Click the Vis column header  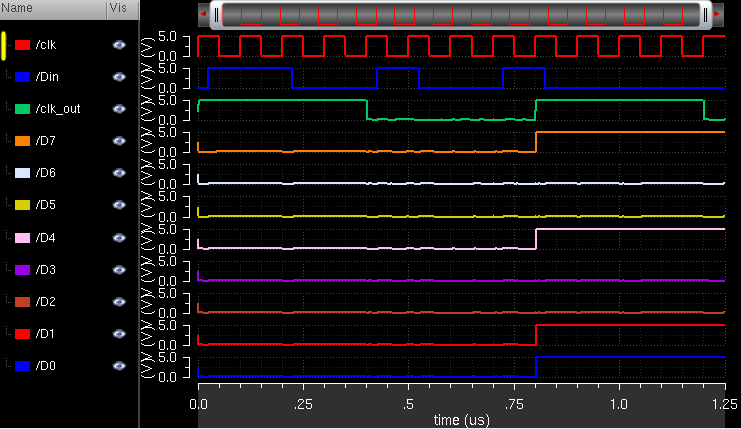coord(119,8)
